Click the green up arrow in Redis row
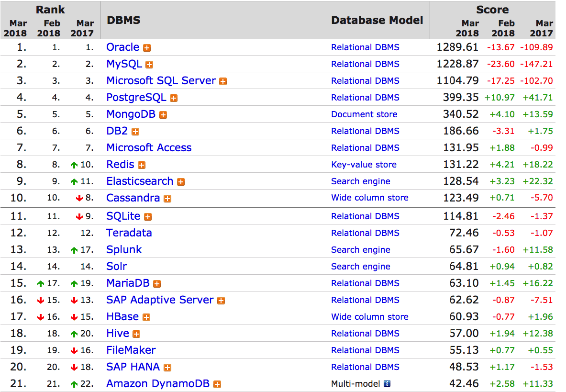Image resolution: width=566 pixels, height=392 pixels. point(74,165)
